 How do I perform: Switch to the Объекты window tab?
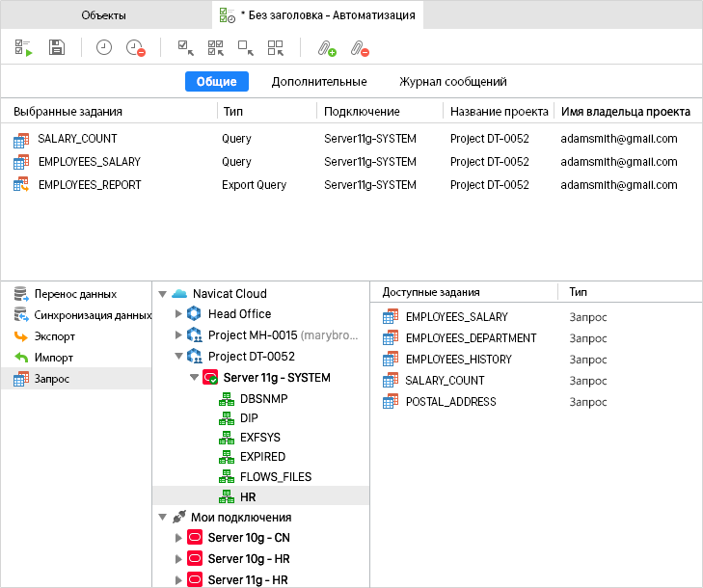(103, 15)
